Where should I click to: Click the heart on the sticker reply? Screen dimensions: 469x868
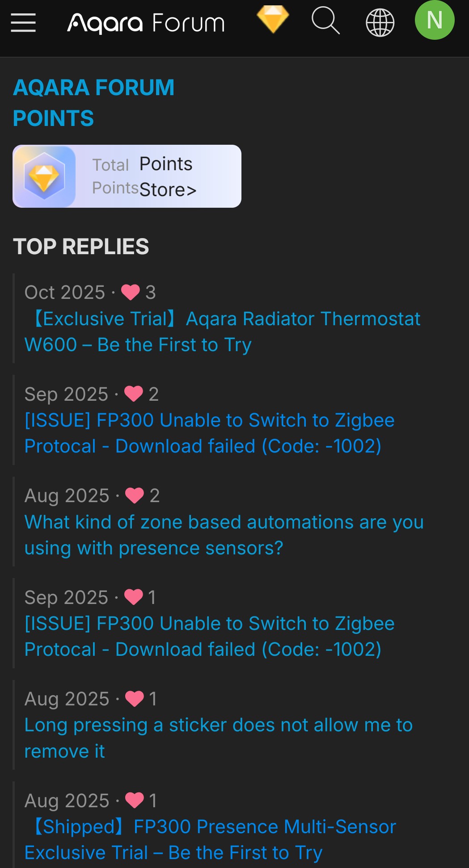tap(134, 699)
